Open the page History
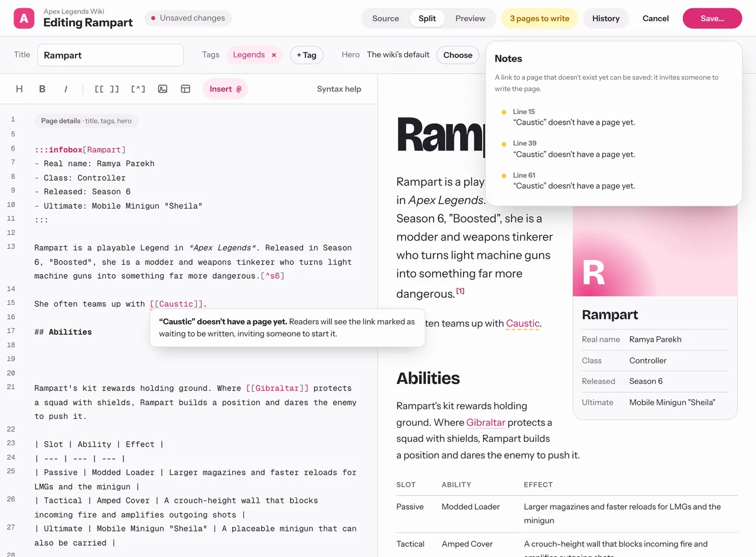 (606, 18)
